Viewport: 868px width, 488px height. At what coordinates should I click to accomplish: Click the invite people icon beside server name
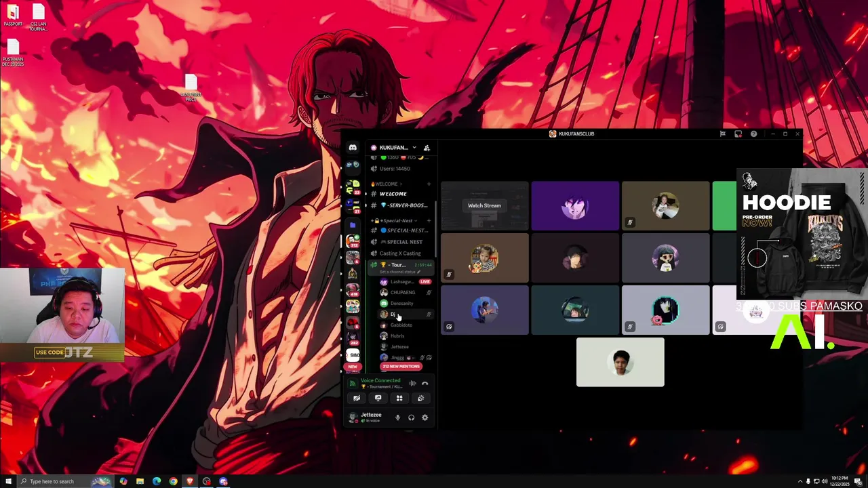click(x=427, y=148)
